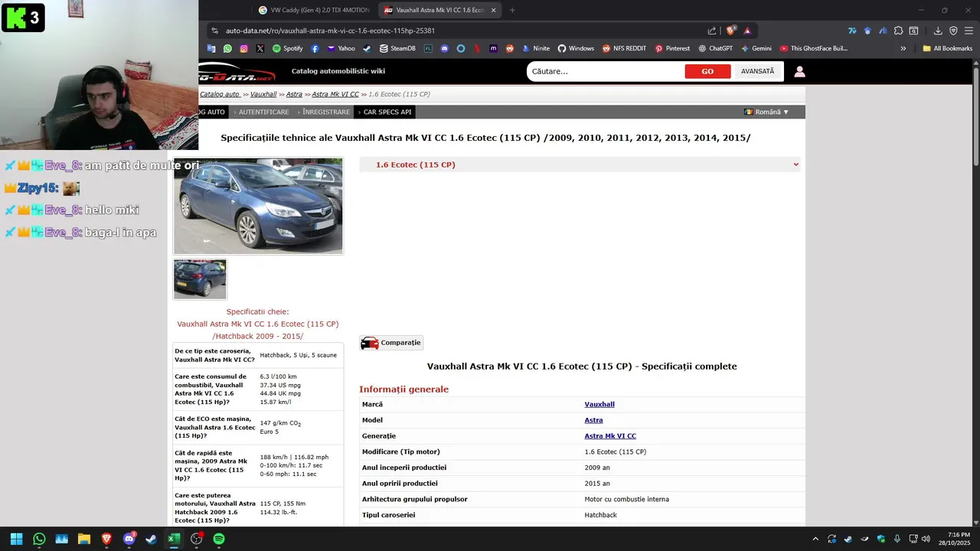The image size is (980, 551).
Task: Open the Facebook bookmark icon
Action: point(315,48)
